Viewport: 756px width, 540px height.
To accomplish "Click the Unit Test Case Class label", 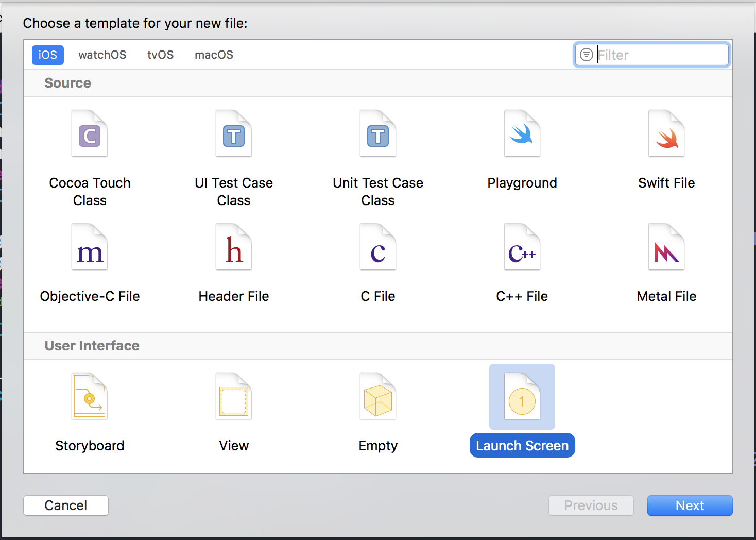I will click(x=378, y=192).
